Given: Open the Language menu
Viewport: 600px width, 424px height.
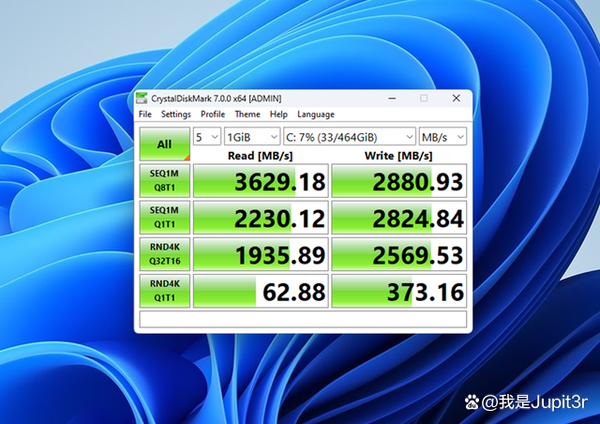Looking at the screenshot, I should click(316, 114).
